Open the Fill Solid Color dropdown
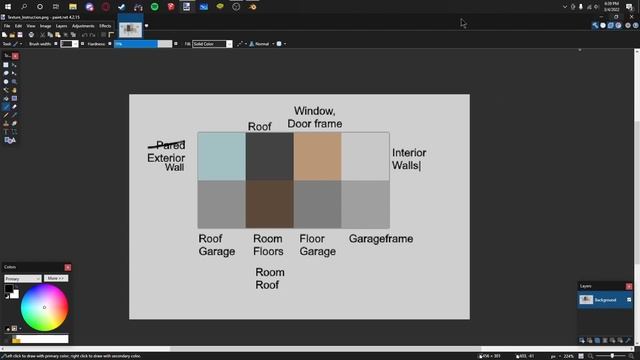Image resolution: width=640 pixels, height=360 pixels. coord(212,44)
